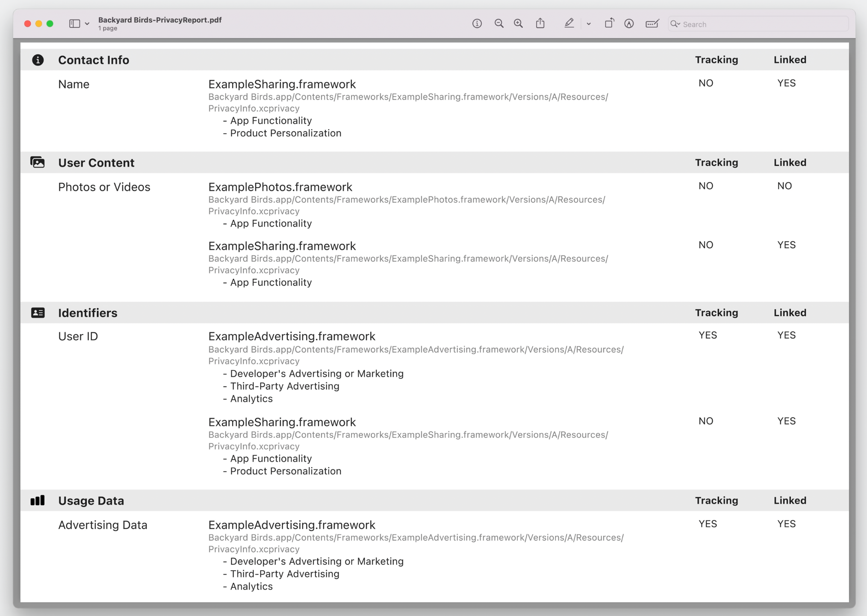
Task: Select the ExamplePhotos.framework text
Action: (280, 187)
